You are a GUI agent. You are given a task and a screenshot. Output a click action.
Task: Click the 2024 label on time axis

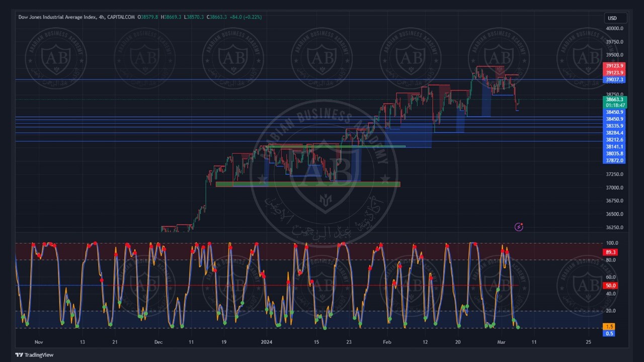[267, 342]
